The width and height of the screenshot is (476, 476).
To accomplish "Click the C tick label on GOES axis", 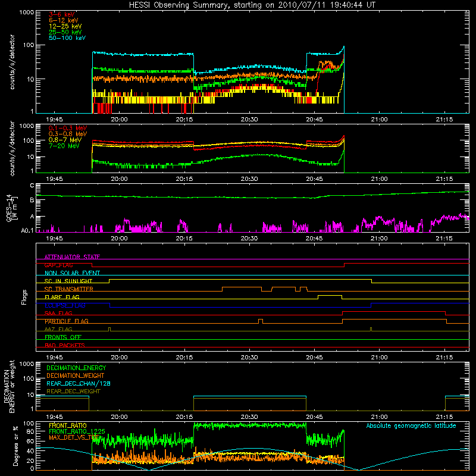I will pyautogui.click(x=32, y=186).
